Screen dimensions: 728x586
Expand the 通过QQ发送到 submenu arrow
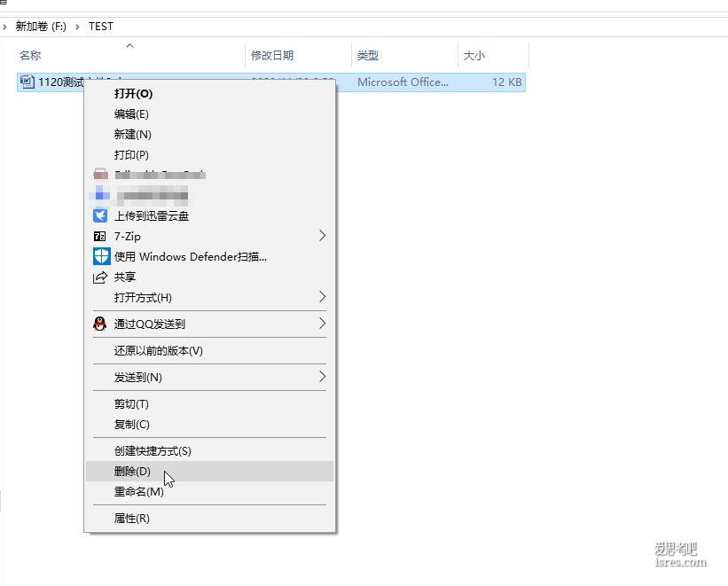323,324
